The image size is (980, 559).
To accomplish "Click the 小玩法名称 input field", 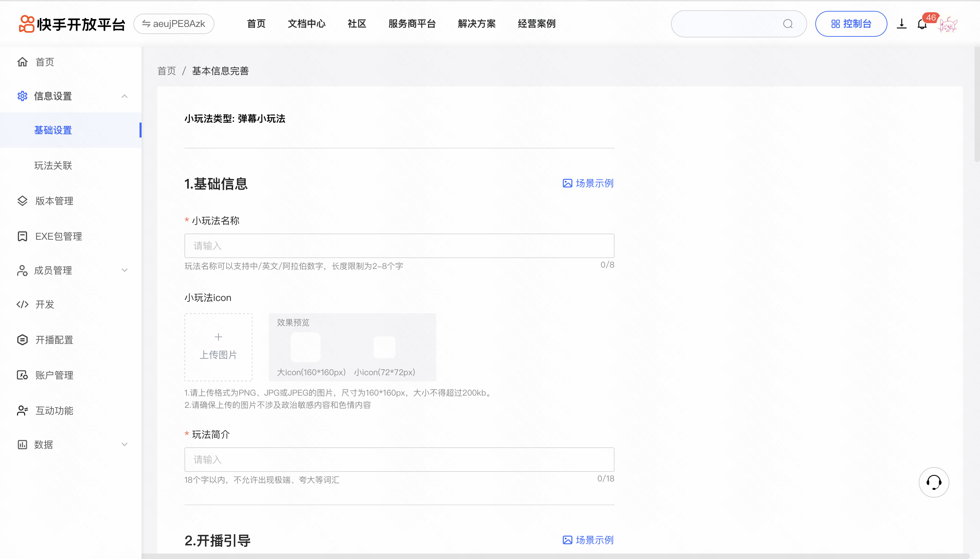I will point(399,246).
